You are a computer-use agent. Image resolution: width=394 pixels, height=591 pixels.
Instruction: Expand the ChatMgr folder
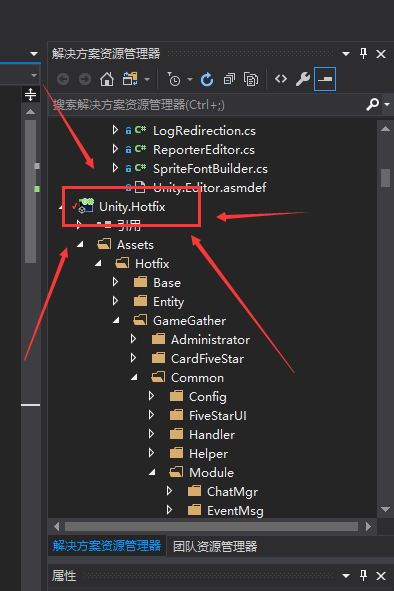[x=170, y=491]
